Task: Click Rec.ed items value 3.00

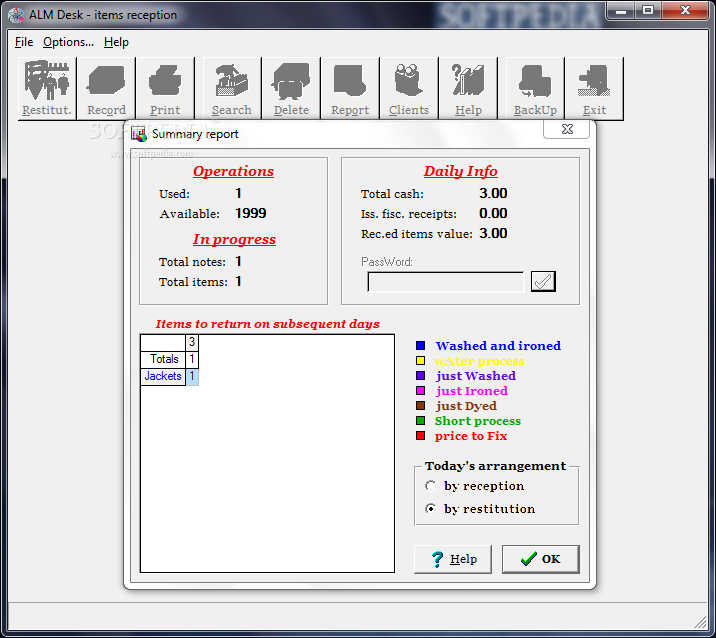Action: pos(493,233)
